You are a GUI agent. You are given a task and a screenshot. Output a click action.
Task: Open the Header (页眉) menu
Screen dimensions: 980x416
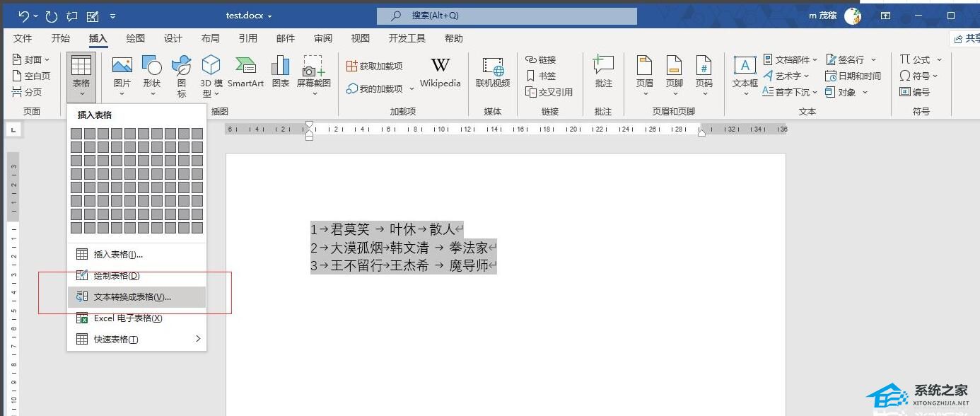[644, 76]
